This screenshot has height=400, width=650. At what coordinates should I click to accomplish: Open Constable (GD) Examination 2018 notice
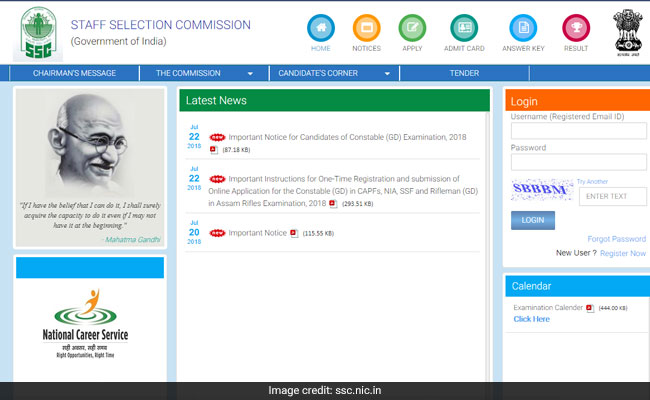pyautogui.click(x=347, y=137)
